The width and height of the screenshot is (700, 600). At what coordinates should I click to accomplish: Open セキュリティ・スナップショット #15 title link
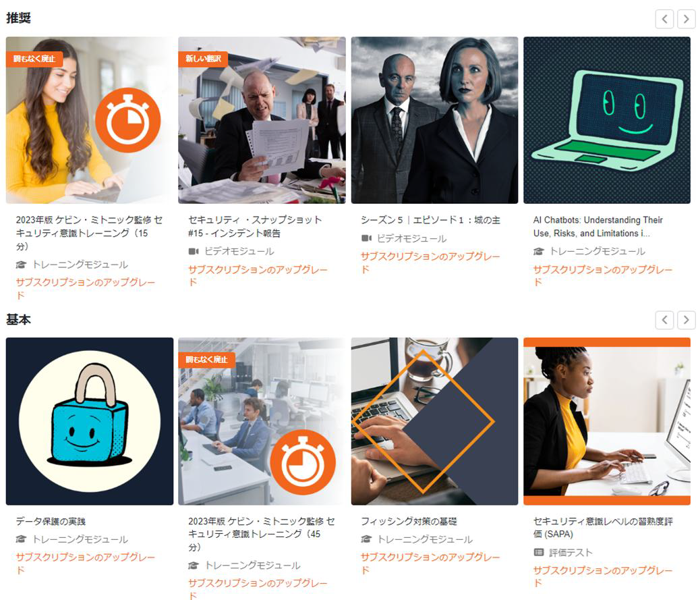(x=255, y=227)
